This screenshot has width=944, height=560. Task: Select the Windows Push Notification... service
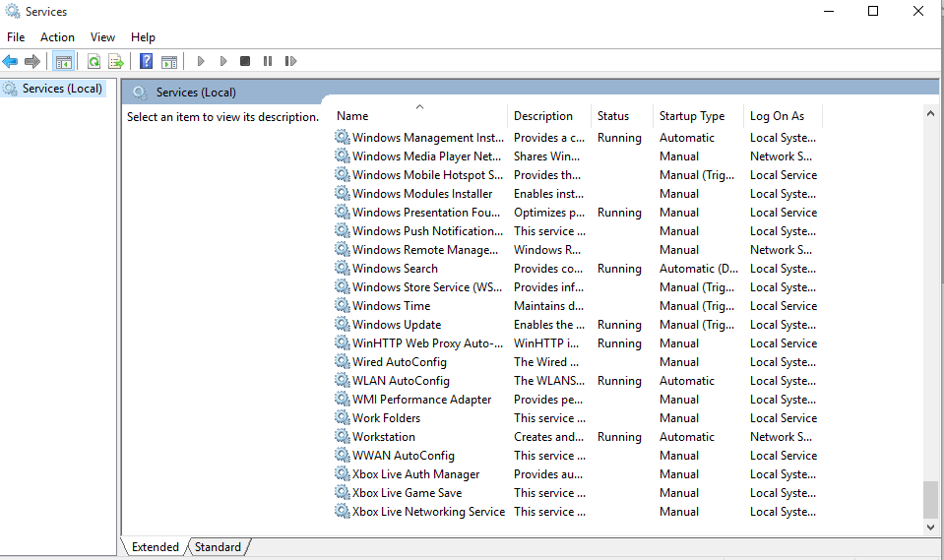coord(427,230)
